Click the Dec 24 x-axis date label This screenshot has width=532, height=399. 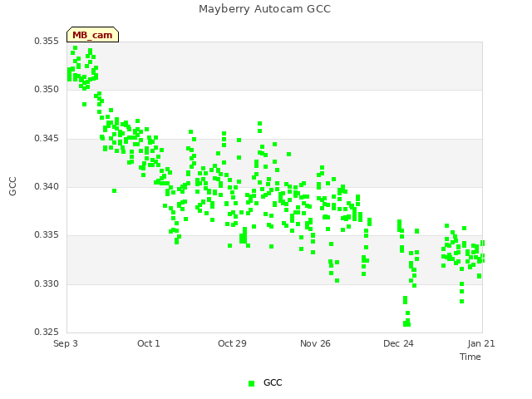[398, 343]
